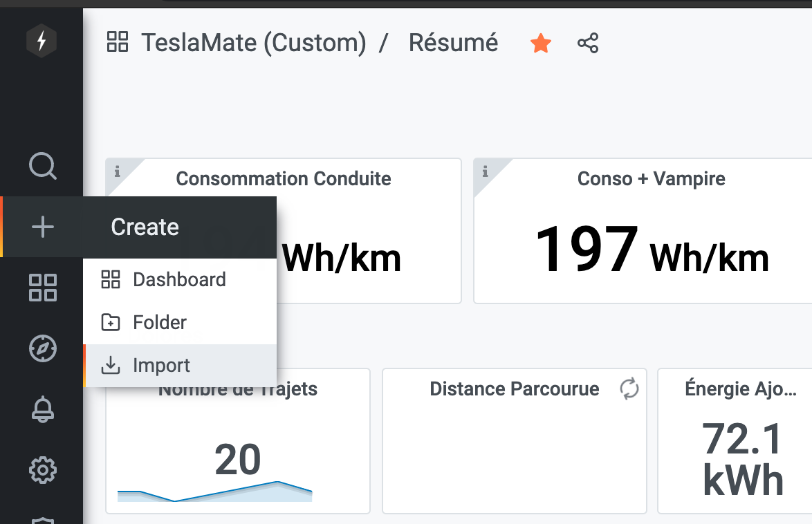The image size is (812, 524).
Task: Click the dashboard grid icon beside TeslaMate title
Action: click(x=118, y=42)
